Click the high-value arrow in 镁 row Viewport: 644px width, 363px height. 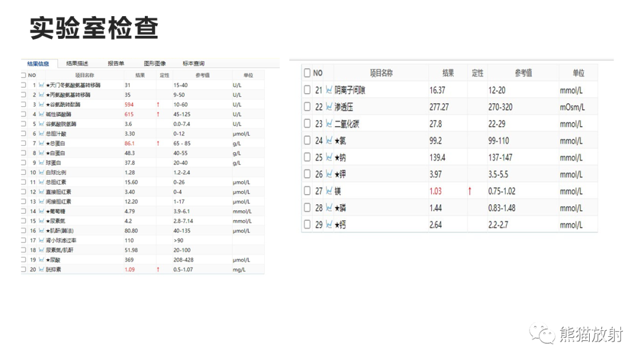point(470,191)
